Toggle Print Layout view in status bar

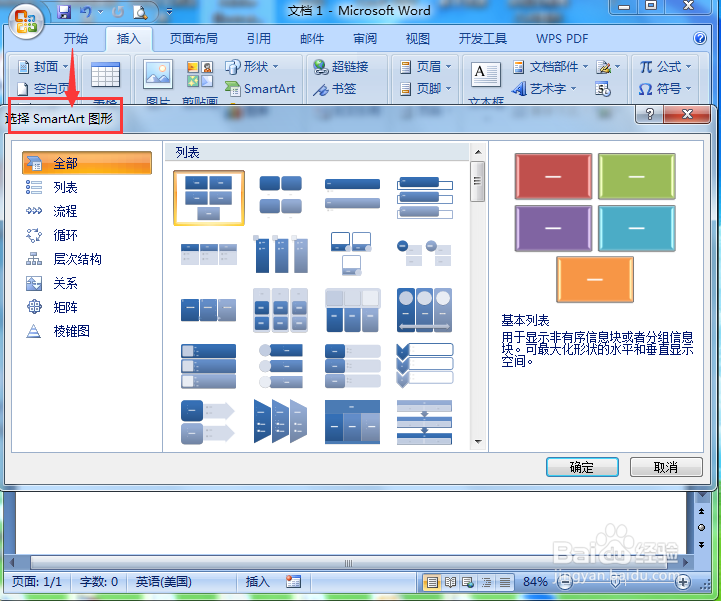[432, 582]
